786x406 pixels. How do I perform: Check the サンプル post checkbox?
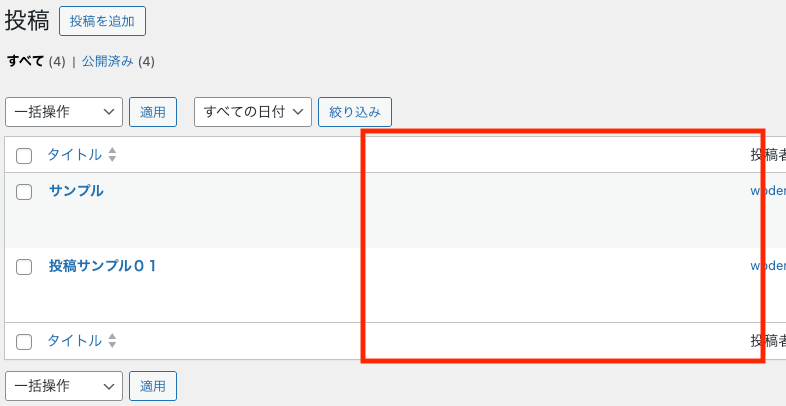pyautogui.click(x=24, y=192)
